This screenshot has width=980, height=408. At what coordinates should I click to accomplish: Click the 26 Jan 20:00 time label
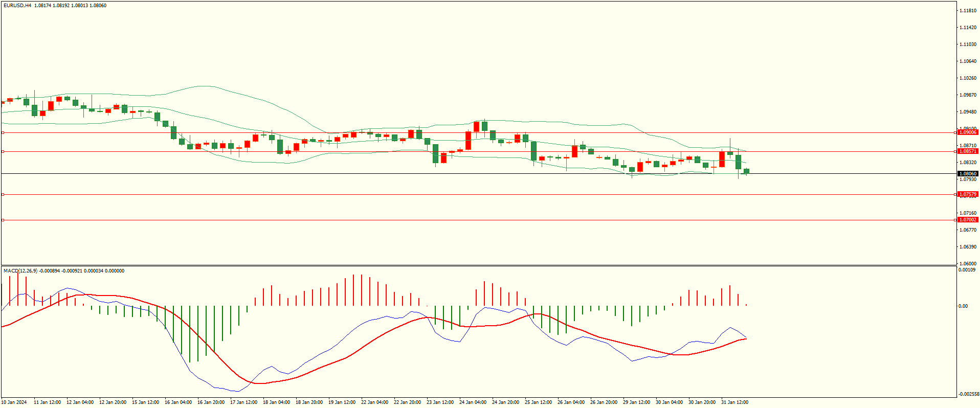pyautogui.click(x=604, y=402)
